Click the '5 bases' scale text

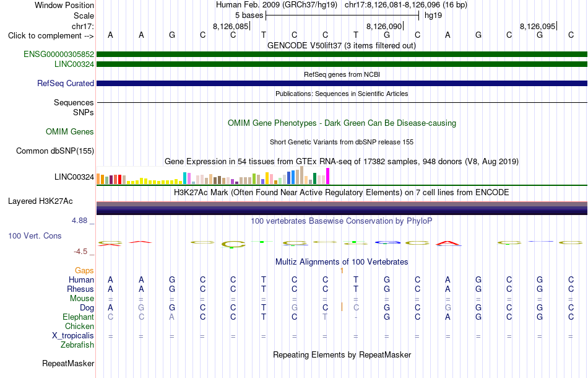click(249, 15)
